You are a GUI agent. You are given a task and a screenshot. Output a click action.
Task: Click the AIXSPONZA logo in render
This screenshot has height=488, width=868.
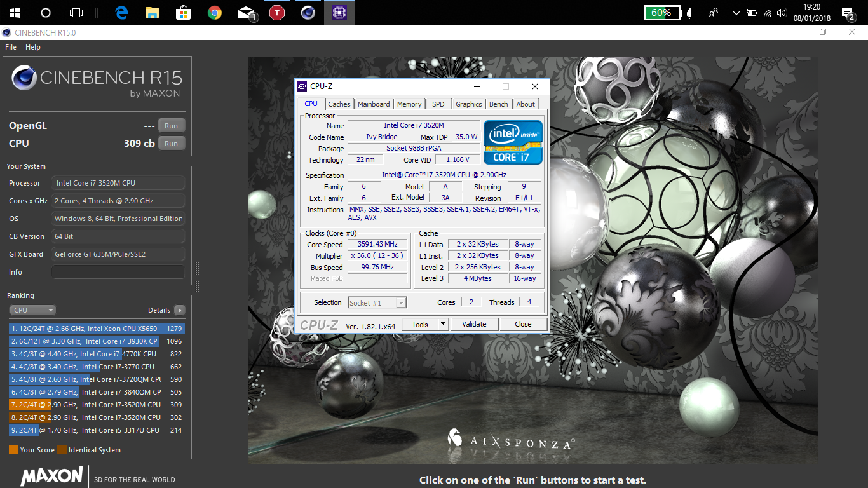point(512,440)
